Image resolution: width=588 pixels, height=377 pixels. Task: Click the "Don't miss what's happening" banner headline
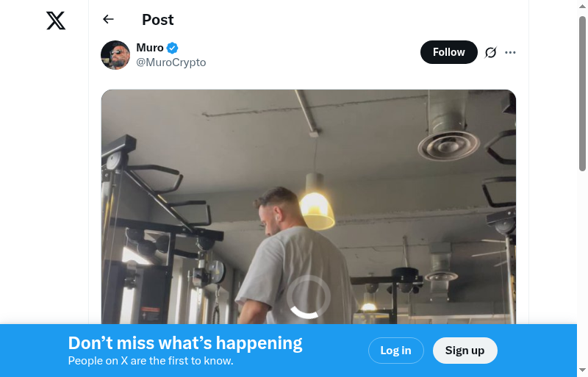pos(185,343)
